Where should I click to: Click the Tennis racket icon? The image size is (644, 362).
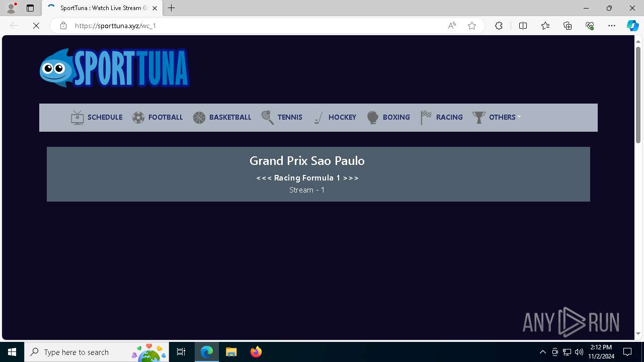pos(268,118)
